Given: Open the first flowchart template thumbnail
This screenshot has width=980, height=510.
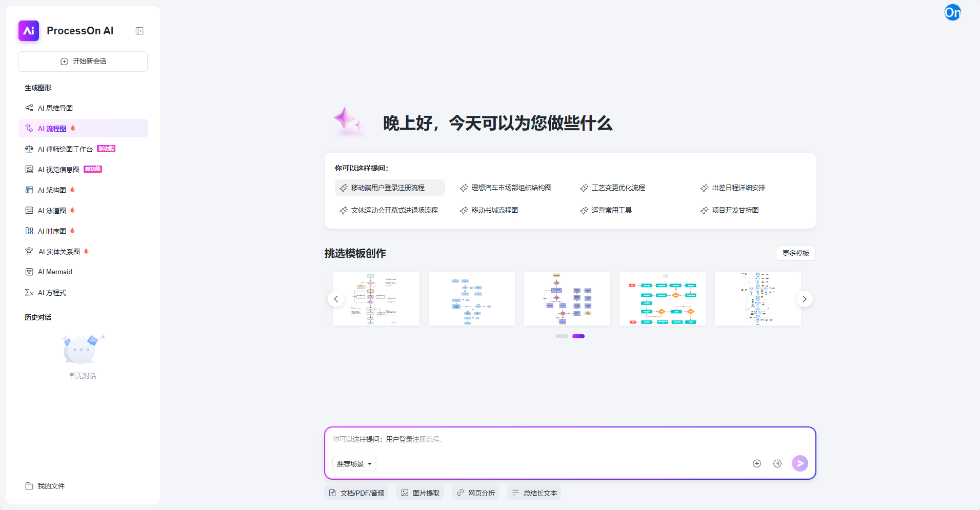Looking at the screenshot, I should click(376, 299).
